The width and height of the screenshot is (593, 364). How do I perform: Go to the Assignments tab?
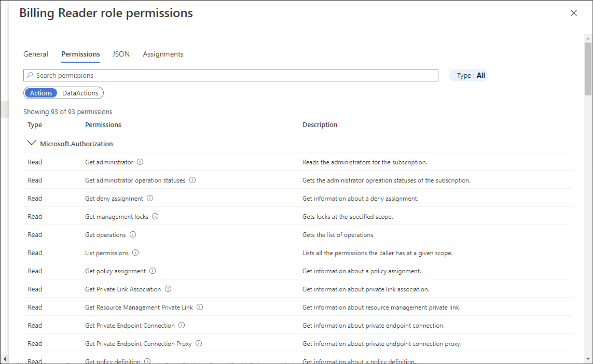coord(163,54)
